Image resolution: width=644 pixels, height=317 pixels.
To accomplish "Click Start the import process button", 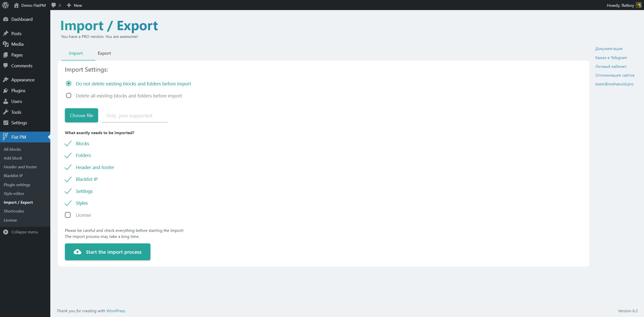I will click(108, 252).
